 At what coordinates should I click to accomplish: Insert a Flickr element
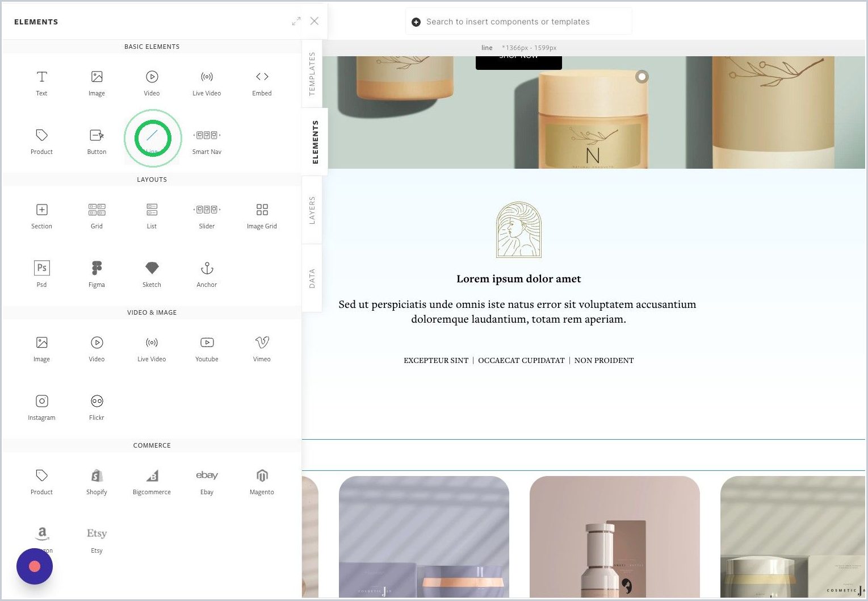pos(97,407)
